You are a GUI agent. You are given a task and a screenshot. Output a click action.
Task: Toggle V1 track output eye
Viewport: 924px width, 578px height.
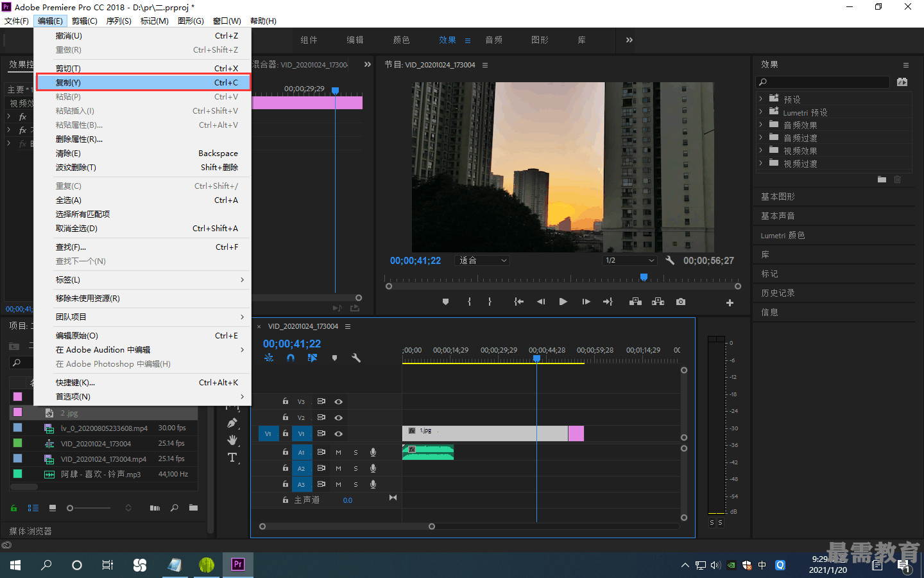coord(338,433)
